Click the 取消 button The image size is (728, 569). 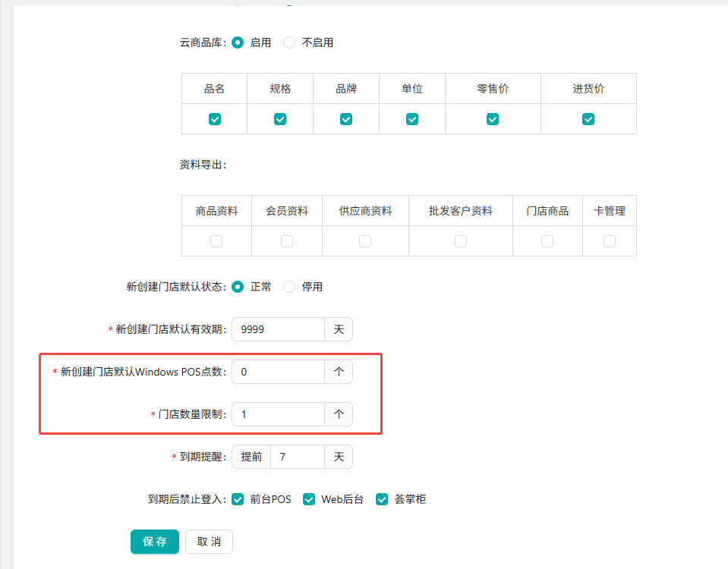point(209,542)
